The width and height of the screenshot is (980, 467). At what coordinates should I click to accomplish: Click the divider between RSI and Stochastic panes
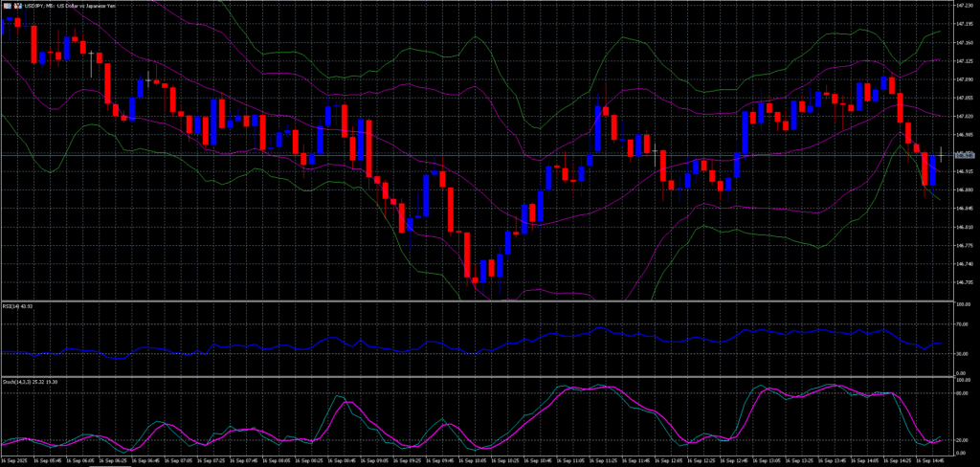pos(479,376)
